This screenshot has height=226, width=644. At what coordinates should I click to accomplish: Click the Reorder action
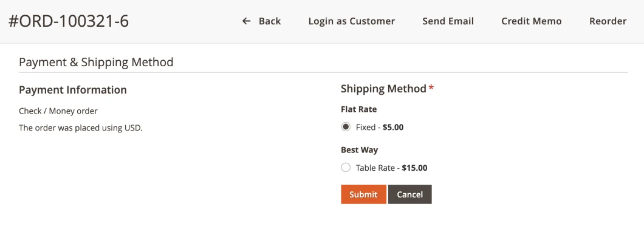pyautogui.click(x=608, y=21)
